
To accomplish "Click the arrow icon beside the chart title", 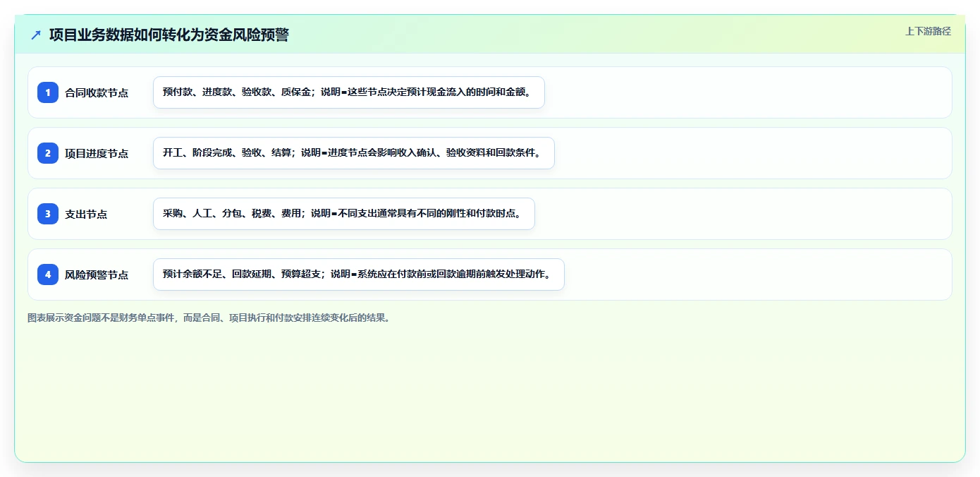I will coord(36,35).
